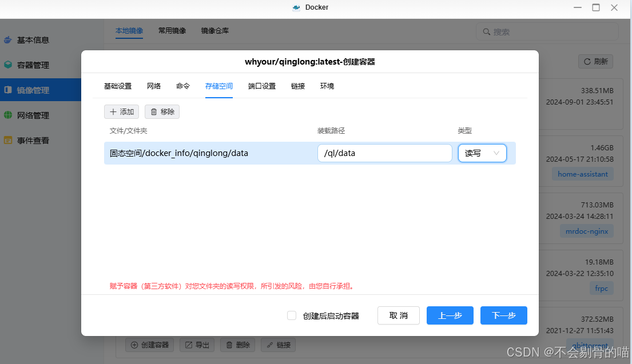Open the 常用镜像 tab
632x364 pixels.
point(172,31)
